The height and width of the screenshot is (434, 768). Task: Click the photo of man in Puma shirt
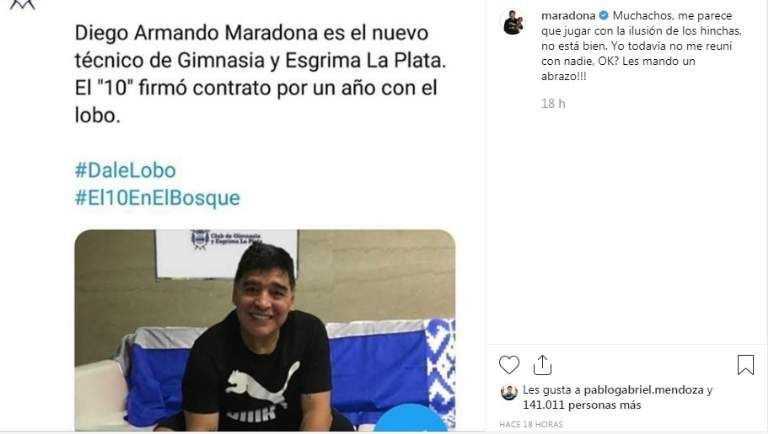point(265,330)
